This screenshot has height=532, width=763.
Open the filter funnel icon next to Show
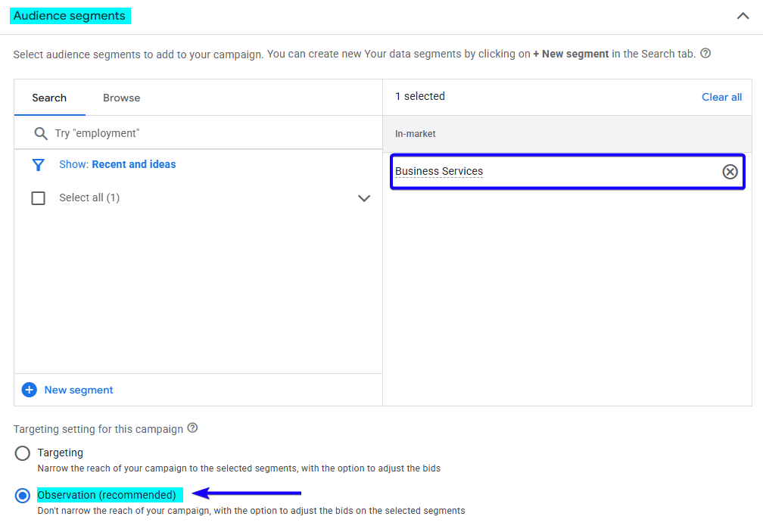click(38, 164)
